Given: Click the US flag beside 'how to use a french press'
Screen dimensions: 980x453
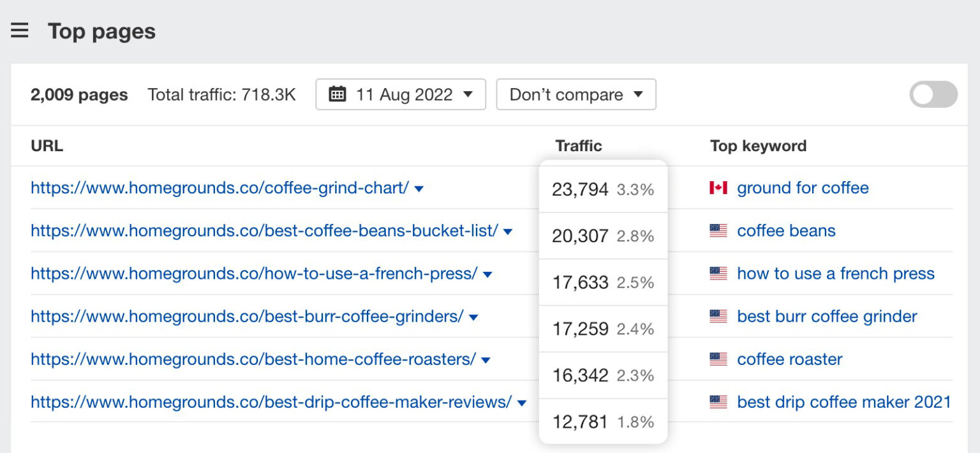Looking at the screenshot, I should coord(719,273).
